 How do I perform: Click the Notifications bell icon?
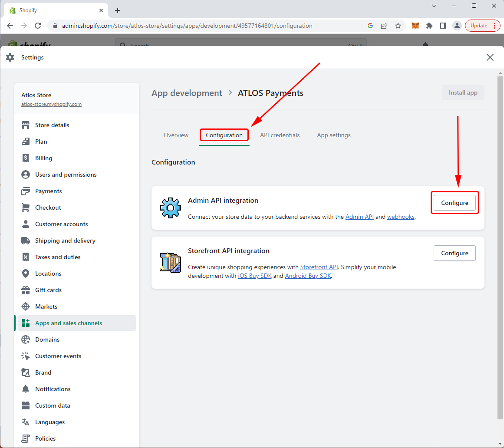(x=25, y=389)
